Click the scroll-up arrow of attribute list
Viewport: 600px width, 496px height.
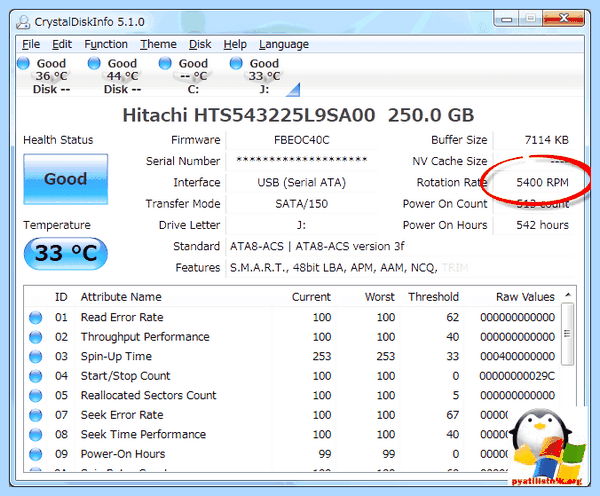568,295
